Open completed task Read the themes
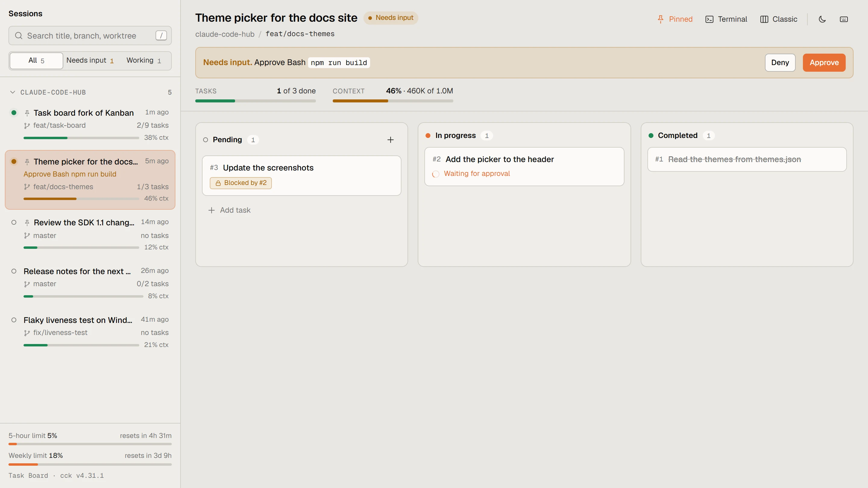The height and width of the screenshot is (488, 868). click(x=747, y=159)
